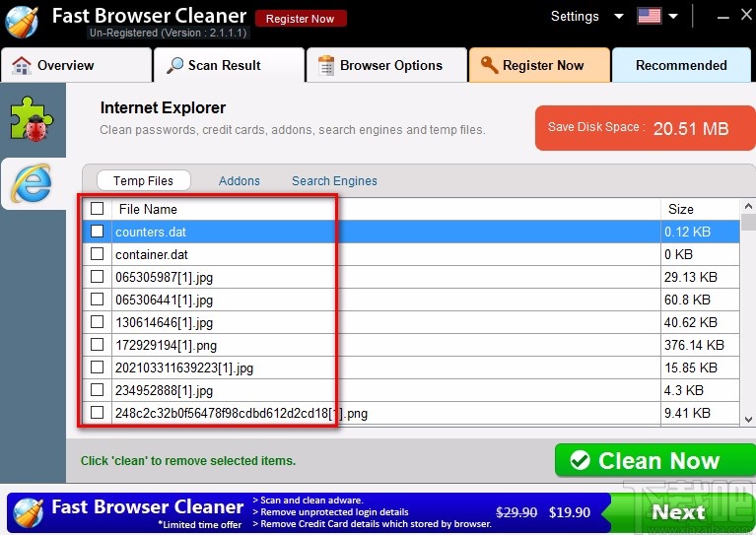Screen dimensions: 756x535
Task: Check the box for 248c2c32b0f56478f98cdbd612d2cd18[1].png
Action: tap(97, 412)
